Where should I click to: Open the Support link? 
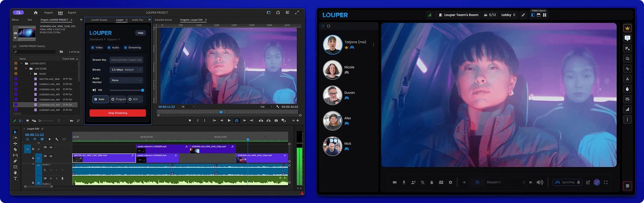coord(113,40)
